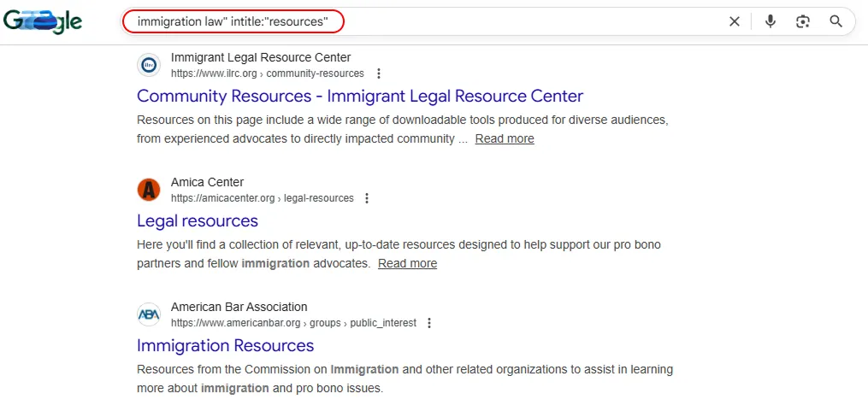Viewport: 868px width, 411px height.
Task: Submit search with magnifying glass icon
Action: pyautogui.click(x=836, y=21)
